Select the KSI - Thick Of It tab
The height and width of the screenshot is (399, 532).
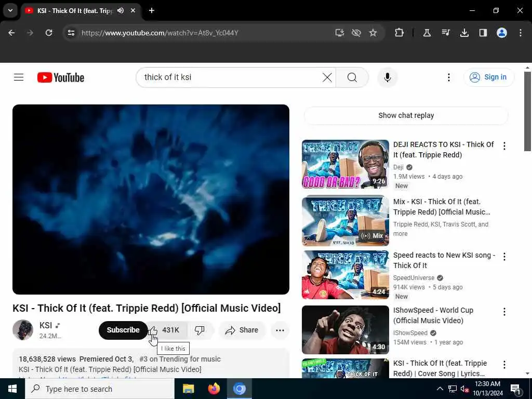[x=74, y=11]
